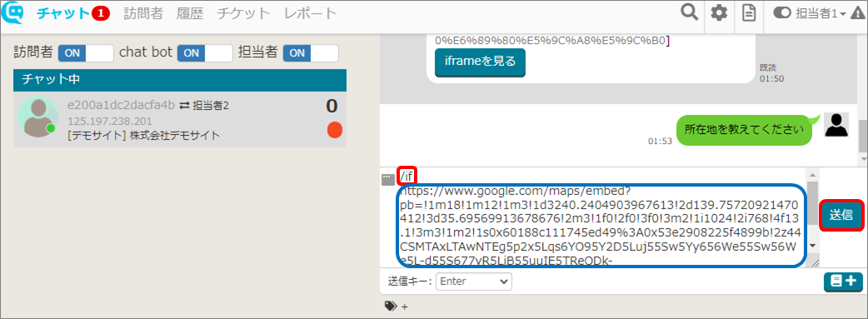
Task: Click the iframeを見る button
Action: tap(480, 62)
